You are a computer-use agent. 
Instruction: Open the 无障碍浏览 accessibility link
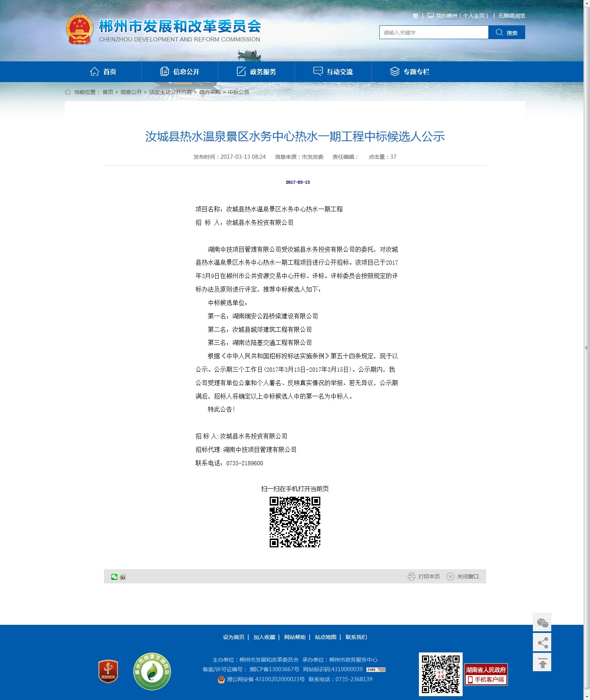[511, 16]
